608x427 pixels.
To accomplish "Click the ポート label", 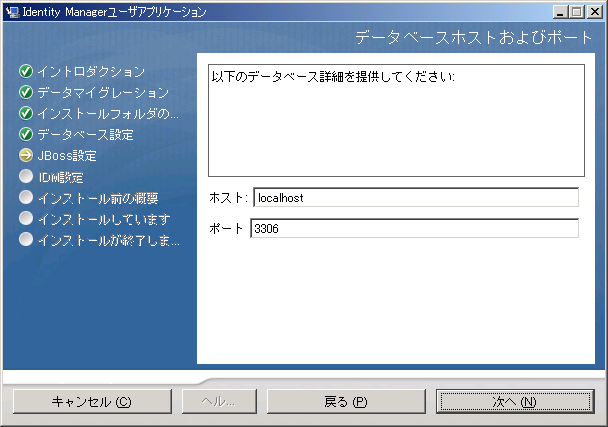I will point(226,228).
